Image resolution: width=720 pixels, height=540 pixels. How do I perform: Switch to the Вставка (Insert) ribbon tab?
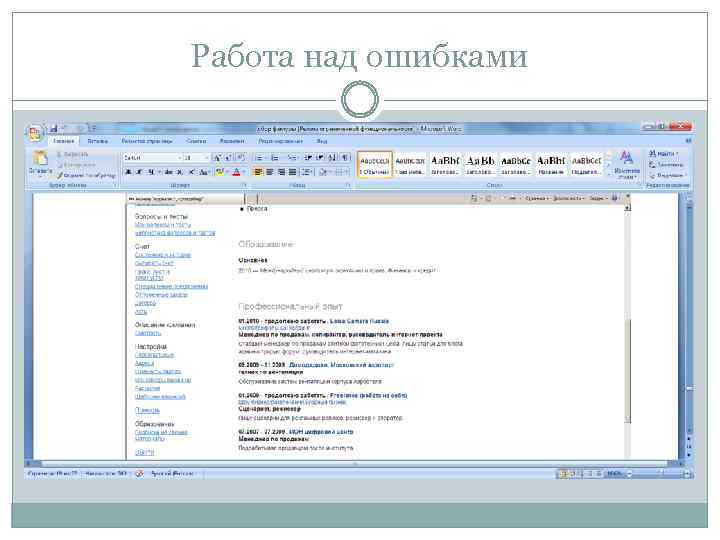click(x=97, y=141)
